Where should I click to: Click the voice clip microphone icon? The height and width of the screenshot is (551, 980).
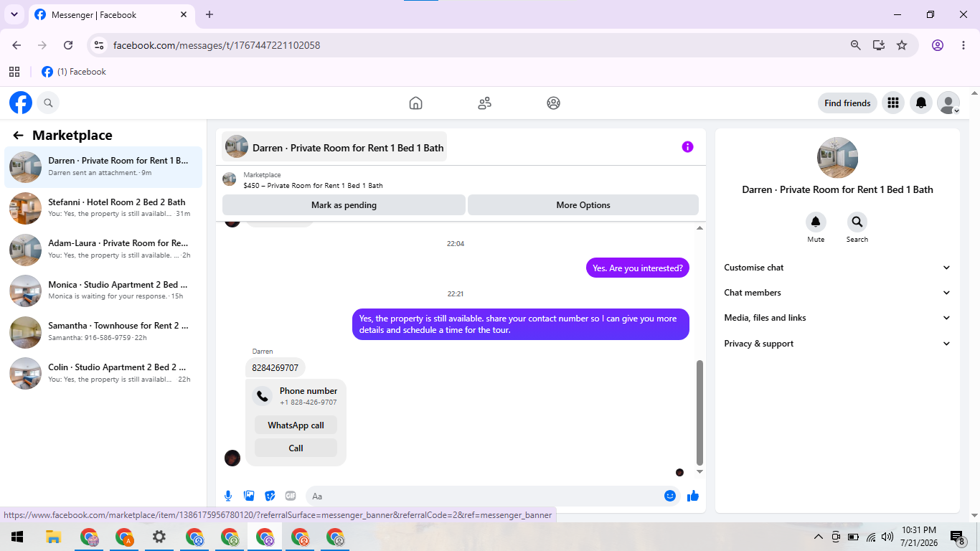pos(228,496)
